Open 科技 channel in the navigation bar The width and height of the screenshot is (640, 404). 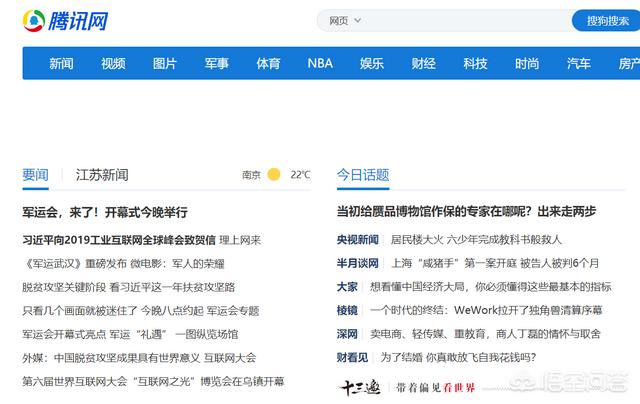point(475,63)
